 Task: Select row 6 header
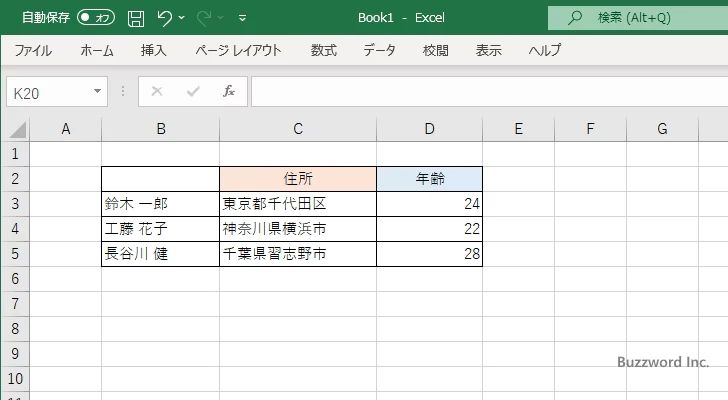15,279
